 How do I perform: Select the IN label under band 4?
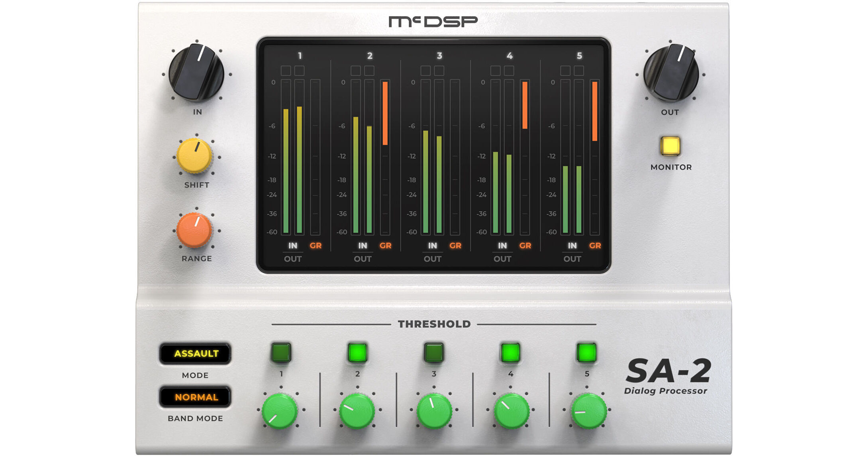[x=502, y=246]
